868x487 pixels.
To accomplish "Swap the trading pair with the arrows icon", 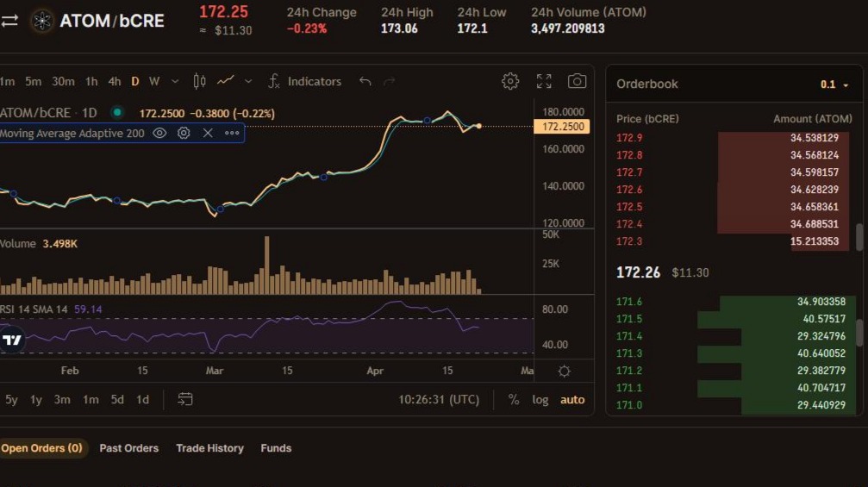I will coord(9,21).
